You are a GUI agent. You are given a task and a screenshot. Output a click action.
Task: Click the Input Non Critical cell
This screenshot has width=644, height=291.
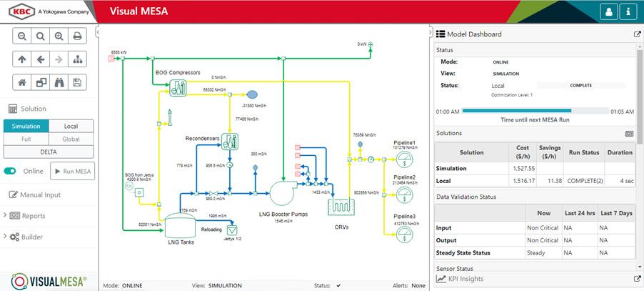[x=543, y=227]
